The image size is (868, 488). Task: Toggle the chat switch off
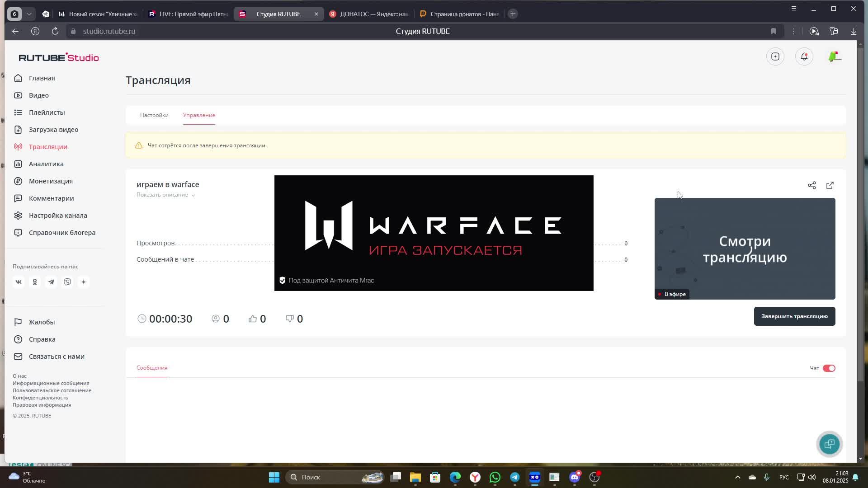pyautogui.click(x=829, y=368)
